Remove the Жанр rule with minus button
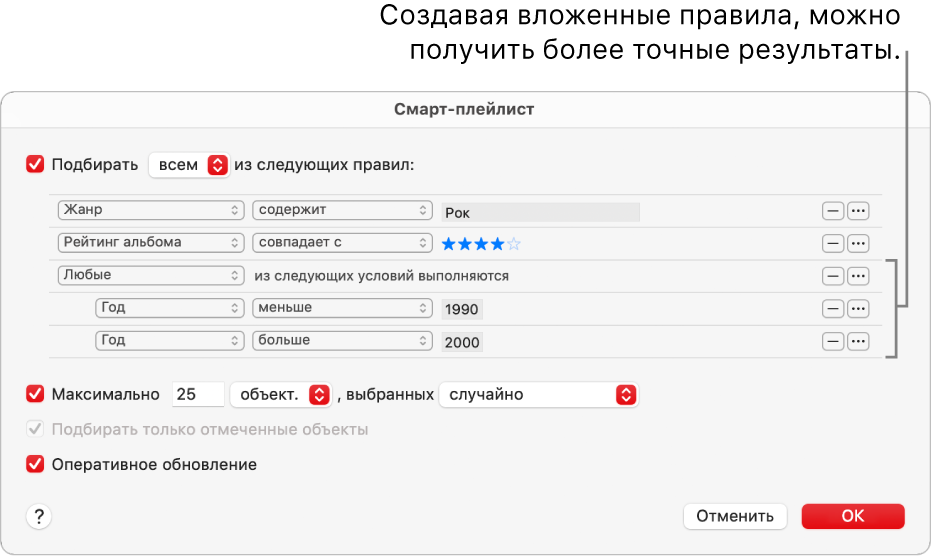Viewport: 931px width, 556px height. point(832,211)
